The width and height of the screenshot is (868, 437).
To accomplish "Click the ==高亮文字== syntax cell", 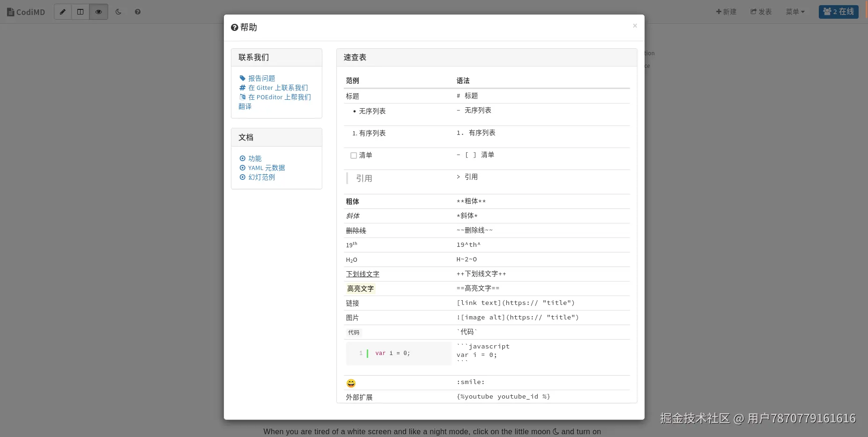I will [x=478, y=288].
